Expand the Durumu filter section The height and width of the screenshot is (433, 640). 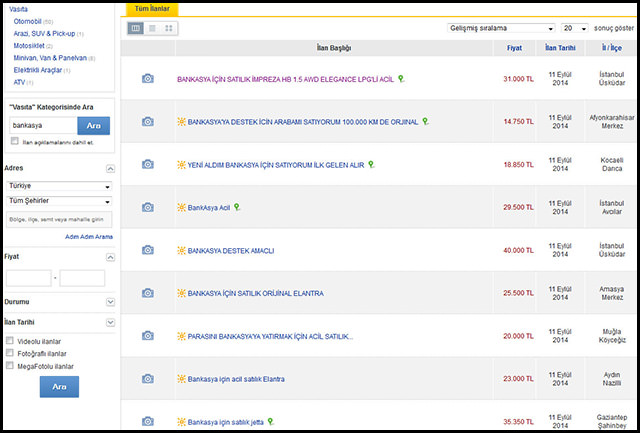click(110, 300)
